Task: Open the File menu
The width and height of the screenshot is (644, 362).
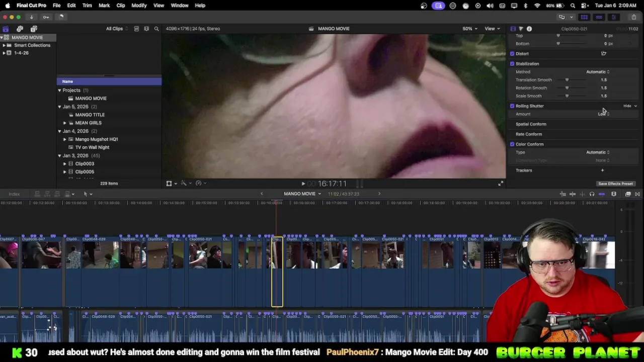Action: 57,6
